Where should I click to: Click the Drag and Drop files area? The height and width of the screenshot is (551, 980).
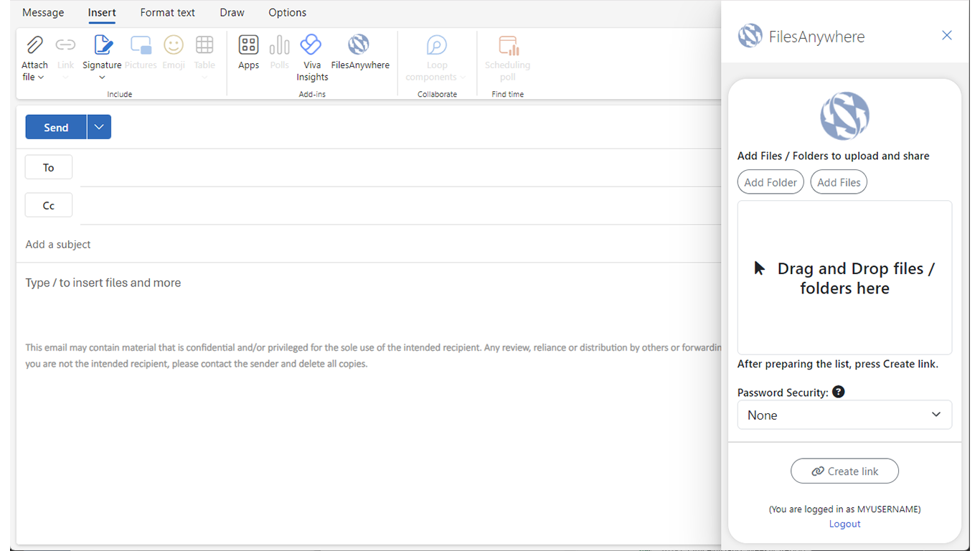coord(844,278)
